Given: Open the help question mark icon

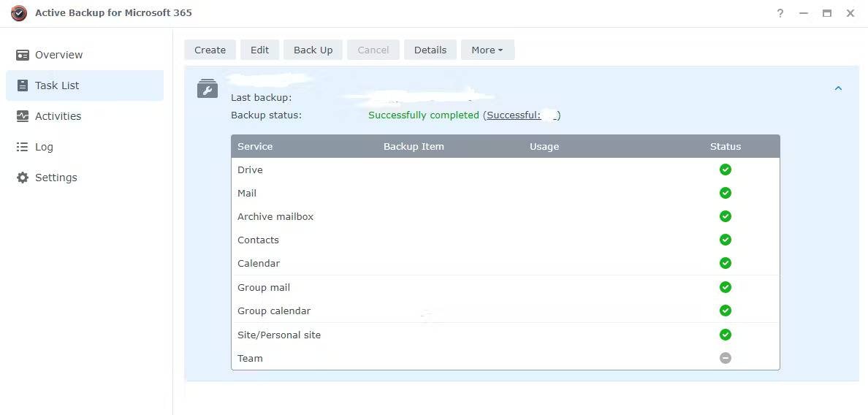Looking at the screenshot, I should [x=780, y=13].
